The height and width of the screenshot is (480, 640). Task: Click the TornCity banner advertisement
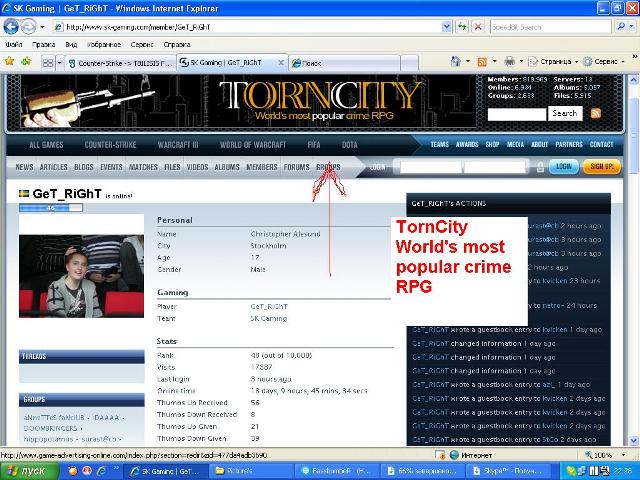click(x=248, y=101)
